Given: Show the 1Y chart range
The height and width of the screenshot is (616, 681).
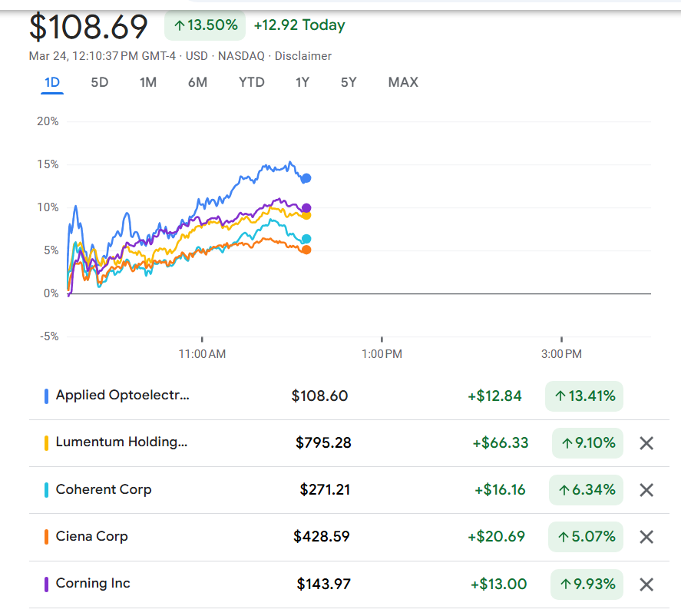Looking at the screenshot, I should (302, 82).
